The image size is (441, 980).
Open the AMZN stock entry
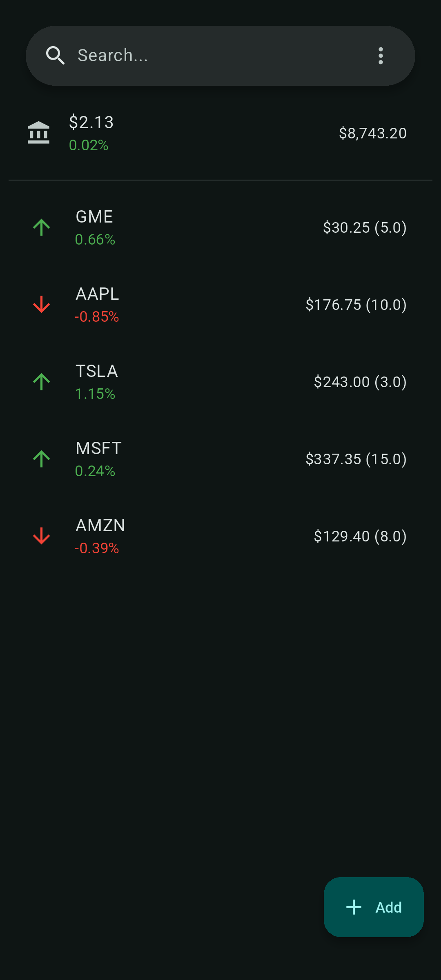pyautogui.click(x=220, y=536)
